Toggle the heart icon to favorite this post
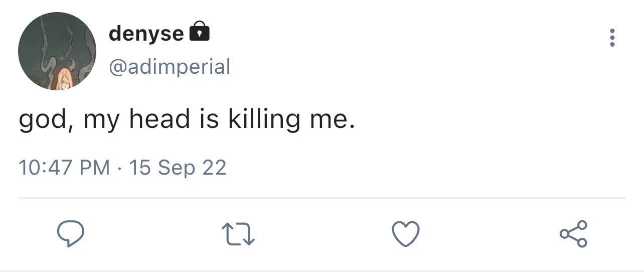This screenshot has width=644, height=280. click(x=405, y=234)
